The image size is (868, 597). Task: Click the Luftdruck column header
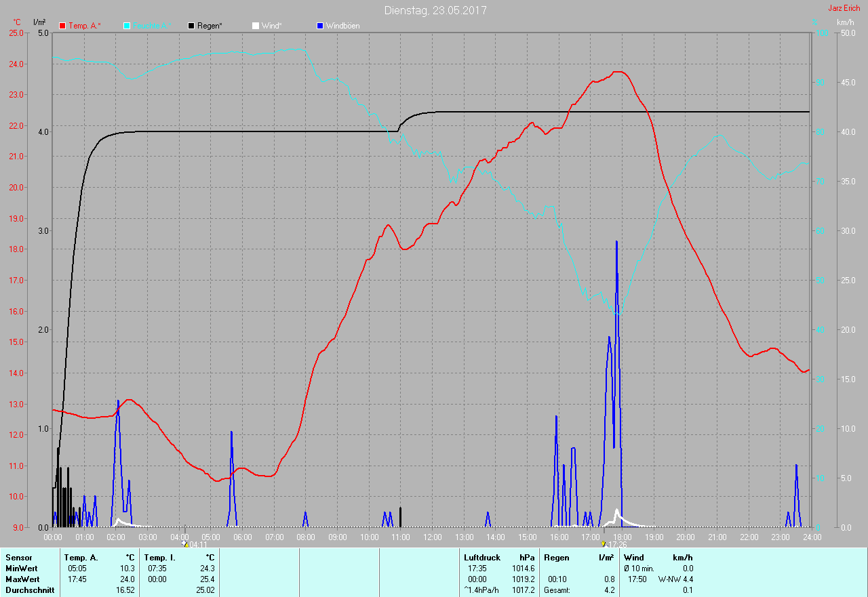[x=481, y=558]
